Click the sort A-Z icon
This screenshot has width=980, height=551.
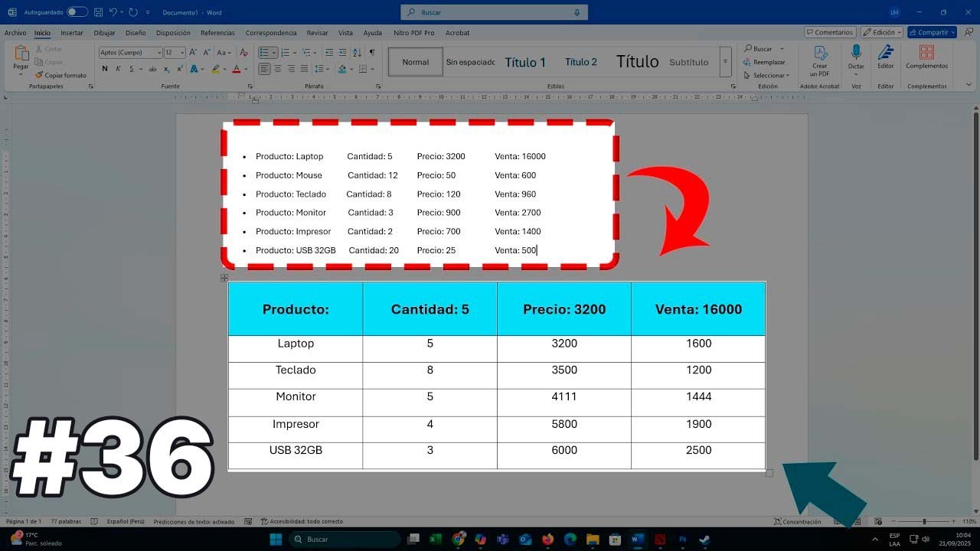[358, 53]
